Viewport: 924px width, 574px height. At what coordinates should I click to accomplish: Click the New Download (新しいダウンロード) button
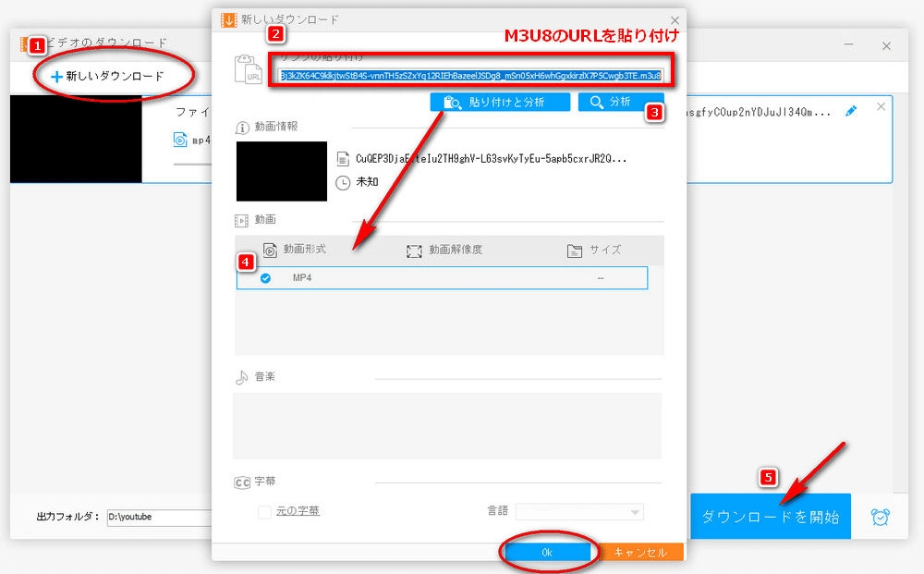coord(108,76)
